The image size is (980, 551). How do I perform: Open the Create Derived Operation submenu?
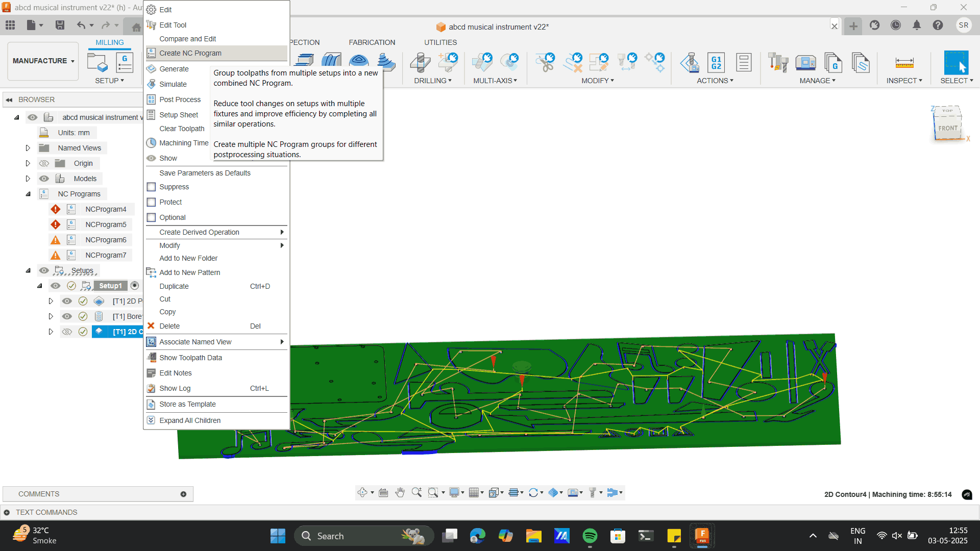[x=217, y=232]
